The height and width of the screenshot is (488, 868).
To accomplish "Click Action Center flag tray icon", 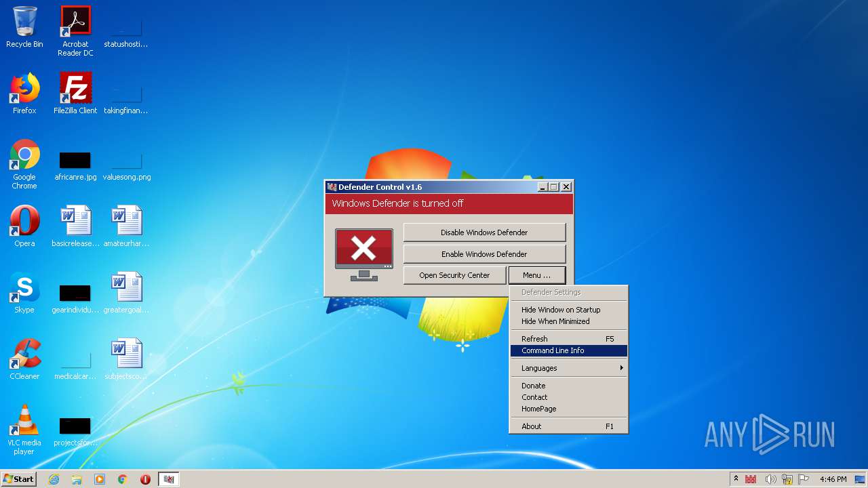I will click(804, 479).
